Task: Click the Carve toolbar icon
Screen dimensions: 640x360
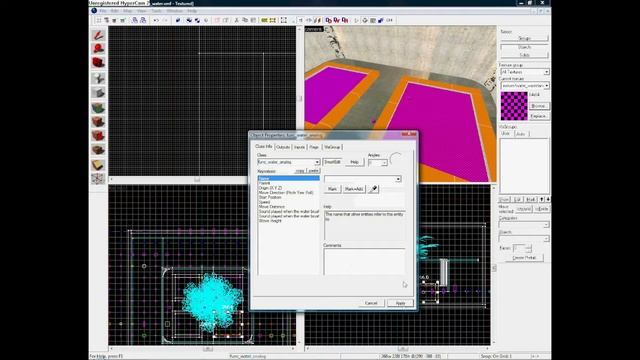Action: coord(178,20)
